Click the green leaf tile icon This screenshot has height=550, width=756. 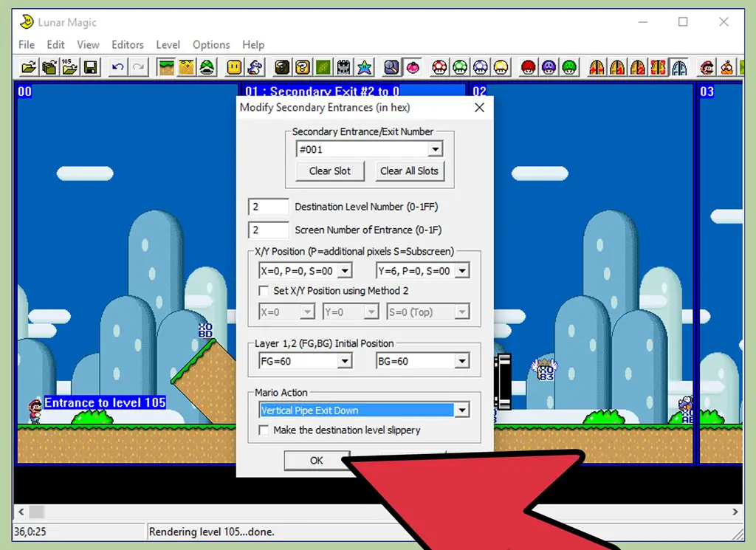(x=323, y=67)
